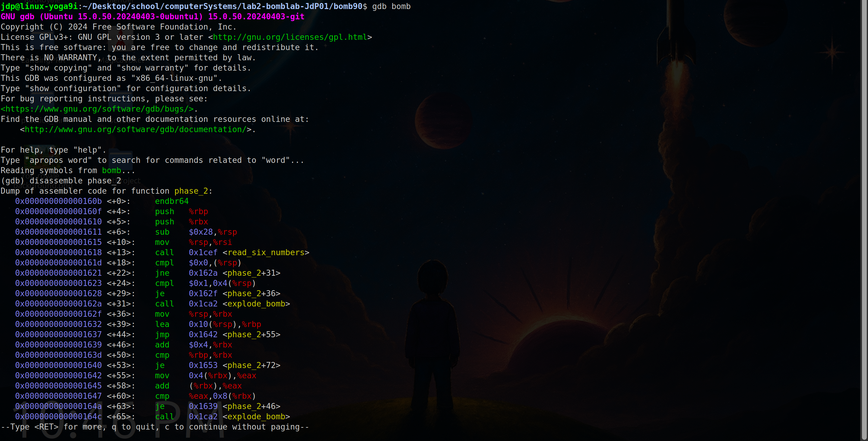The image size is (868, 441).
Task: Click the 'disassemble phase_2' command text
Action: pyautogui.click(x=75, y=181)
